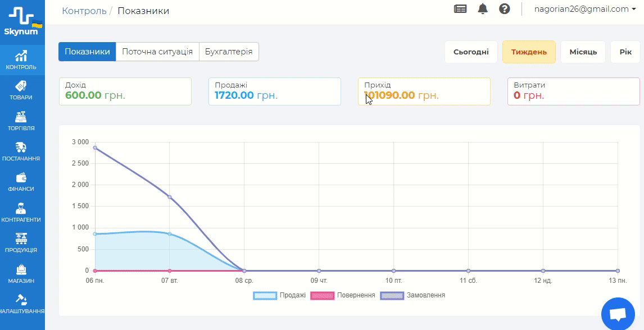This screenshot has width=644, height=330.
Task: Click the notifications bell icon
Action: (x=483, y=9)
